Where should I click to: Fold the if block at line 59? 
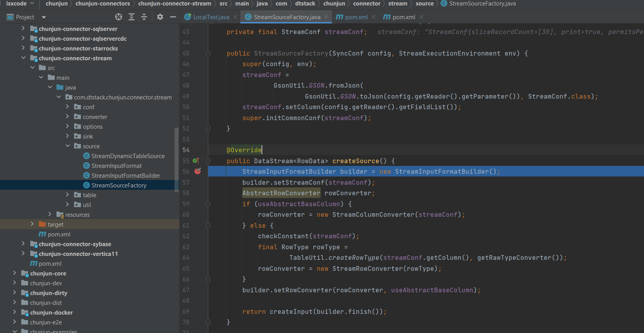click(208, 204)
